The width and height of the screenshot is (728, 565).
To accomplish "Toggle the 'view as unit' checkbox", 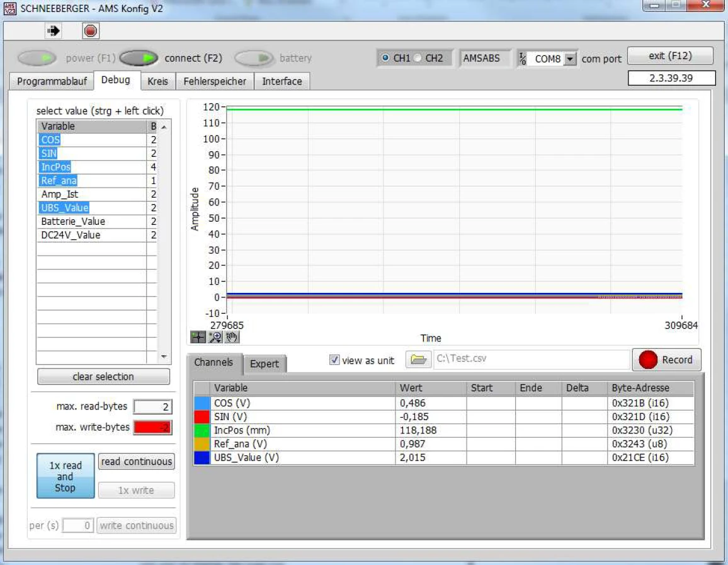I will pos(334,360).
